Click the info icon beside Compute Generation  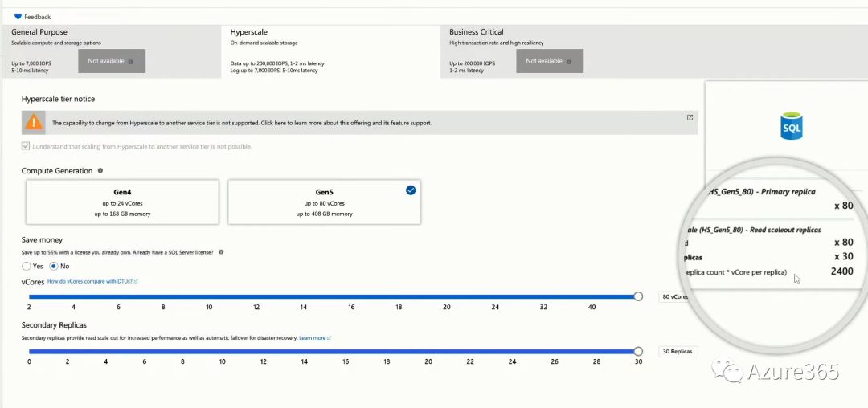[100, 171]
